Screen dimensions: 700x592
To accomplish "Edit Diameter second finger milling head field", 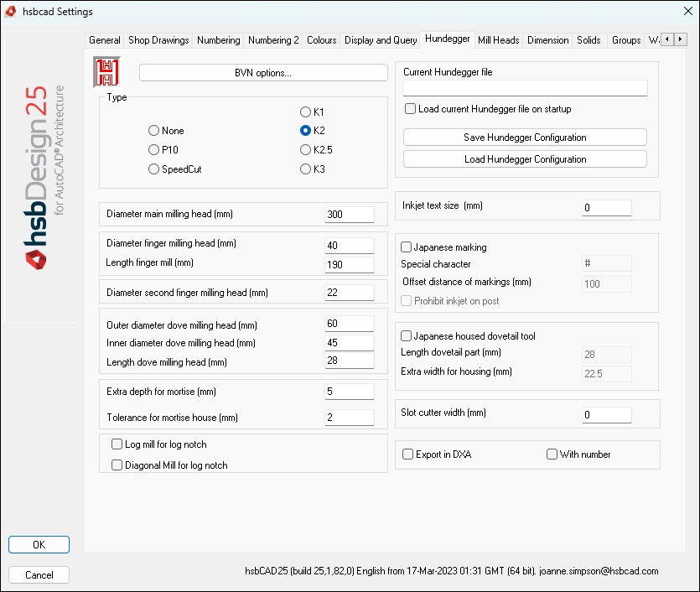I will pyautogui.click(x=349, y=293).
